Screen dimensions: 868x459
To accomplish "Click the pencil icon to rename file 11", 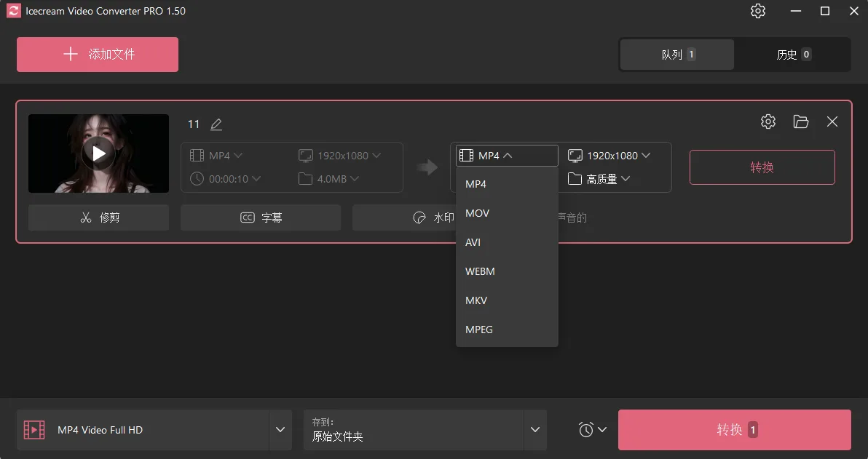I will coord(216,124).
